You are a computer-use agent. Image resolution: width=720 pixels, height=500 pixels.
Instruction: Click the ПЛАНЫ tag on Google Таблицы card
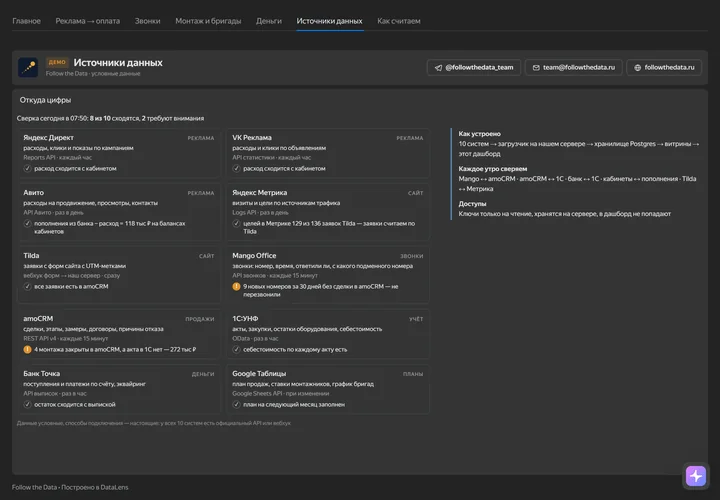click(413, 374)
